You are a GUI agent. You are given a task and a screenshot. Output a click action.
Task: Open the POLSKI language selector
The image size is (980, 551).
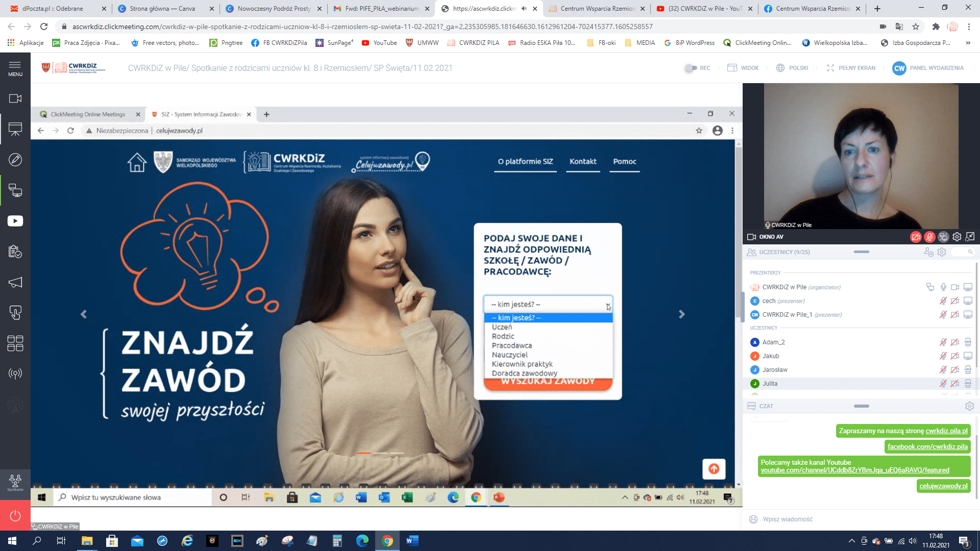point(792,68)
